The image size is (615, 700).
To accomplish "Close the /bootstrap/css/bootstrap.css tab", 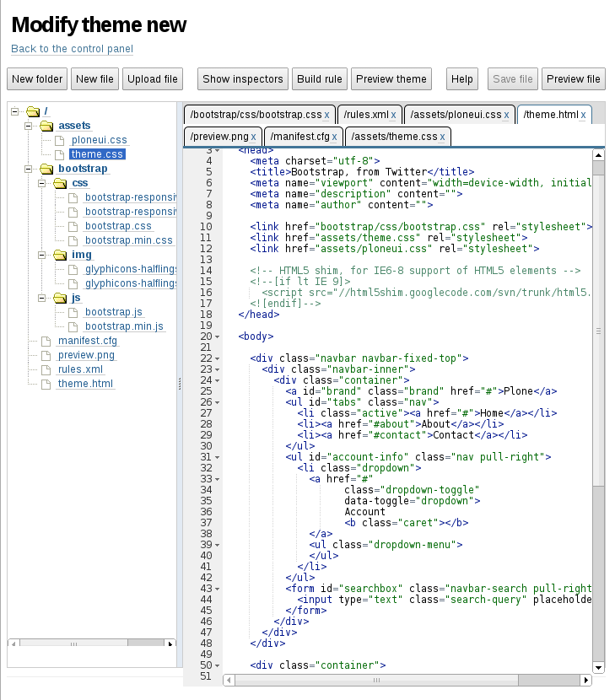I will click(327, 116).
